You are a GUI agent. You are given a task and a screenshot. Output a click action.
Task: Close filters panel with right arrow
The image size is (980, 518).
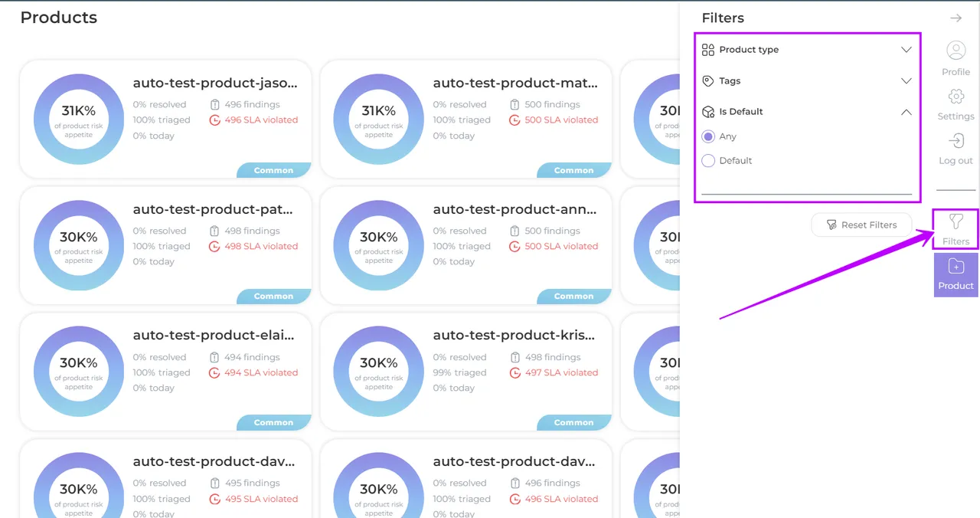click(955, 18)
